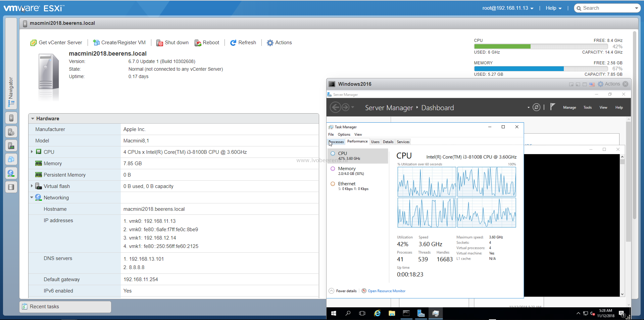
Task: Click the taskbar search magnifier
Action: (348, 313)
